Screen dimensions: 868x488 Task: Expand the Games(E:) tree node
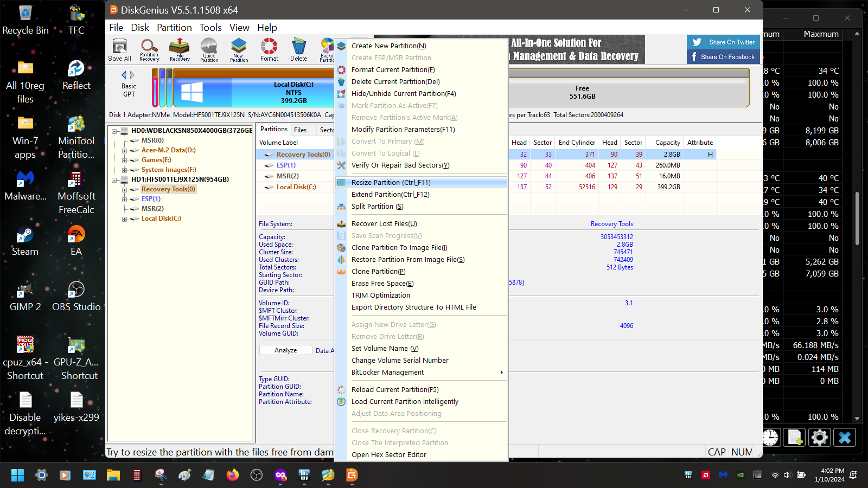[124, 160]
